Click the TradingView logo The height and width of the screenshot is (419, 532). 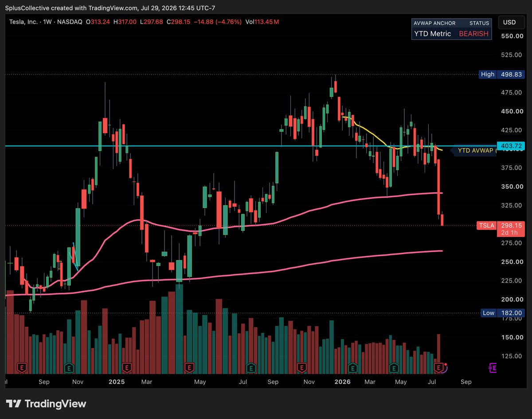tap(47, 404)
